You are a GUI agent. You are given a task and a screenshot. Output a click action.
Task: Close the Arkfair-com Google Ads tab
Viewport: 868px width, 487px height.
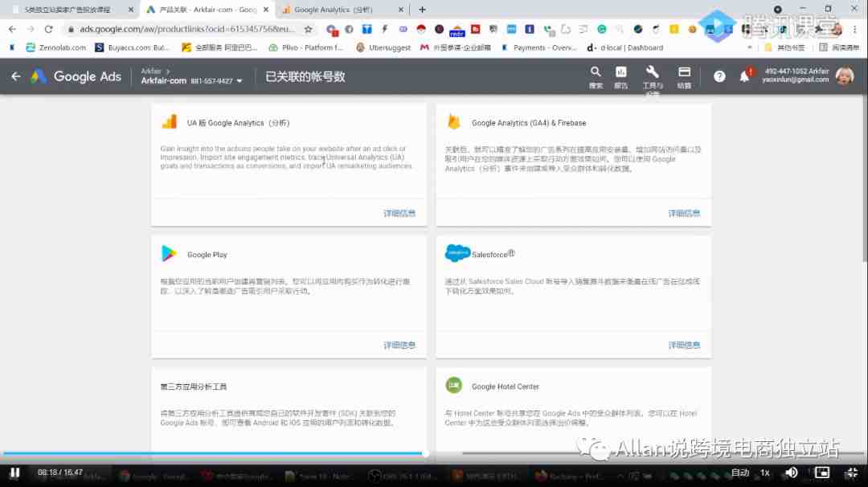tap(266, 10)
